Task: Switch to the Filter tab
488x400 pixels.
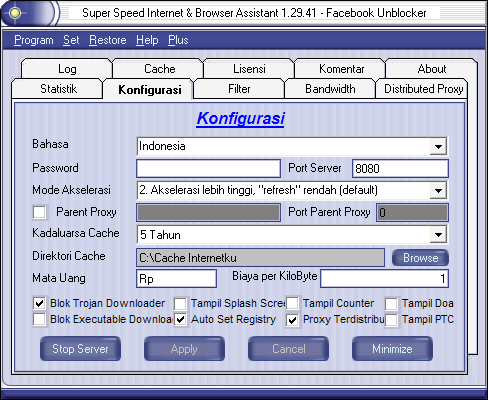Action: point(239,89)
